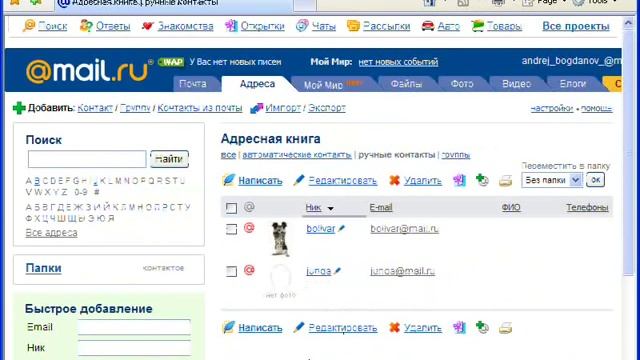The width and height of the screenshot is (640, 360).
Task: Click the автоматические контакты filter link
Action: [297, 155]
